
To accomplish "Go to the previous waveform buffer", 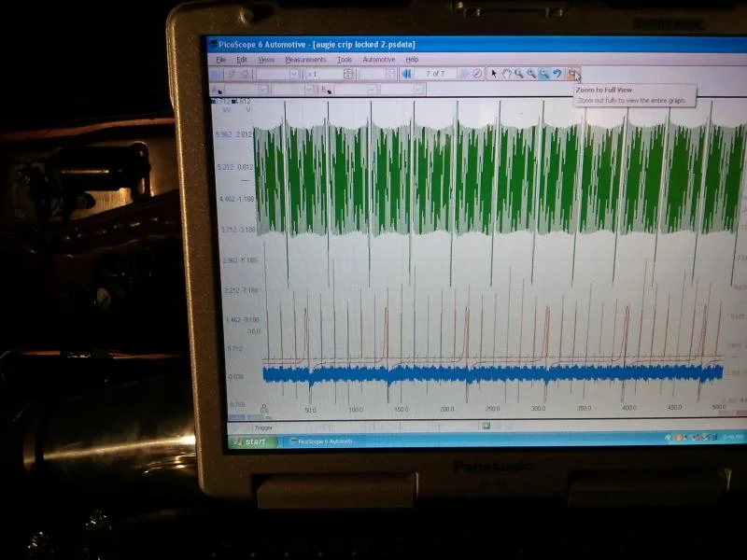I will 407,73.
